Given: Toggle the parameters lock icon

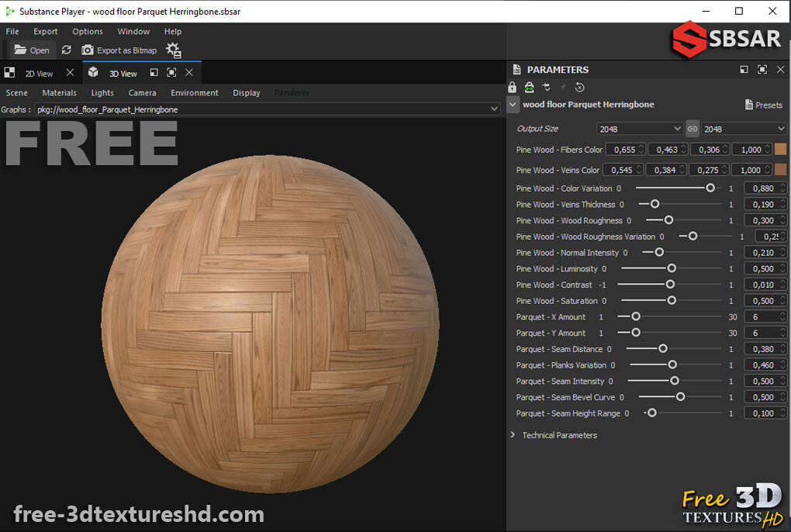Looking at the screenshot, I should [512, 87].
